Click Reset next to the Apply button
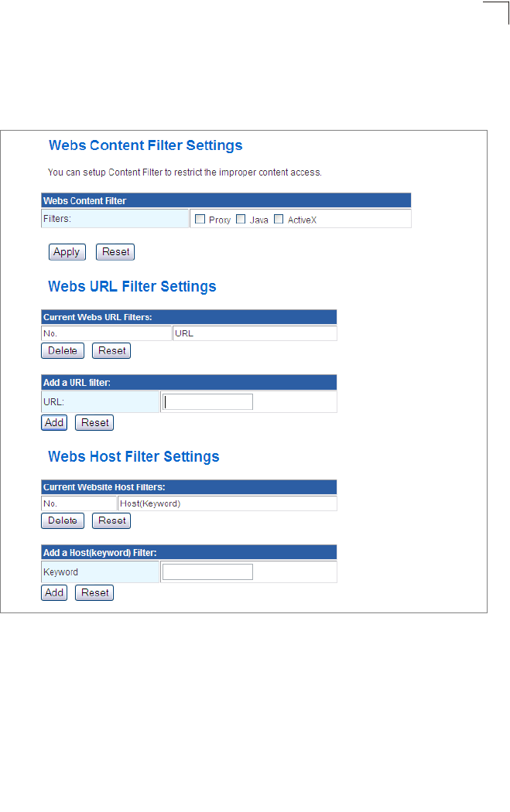 point(115,252)
